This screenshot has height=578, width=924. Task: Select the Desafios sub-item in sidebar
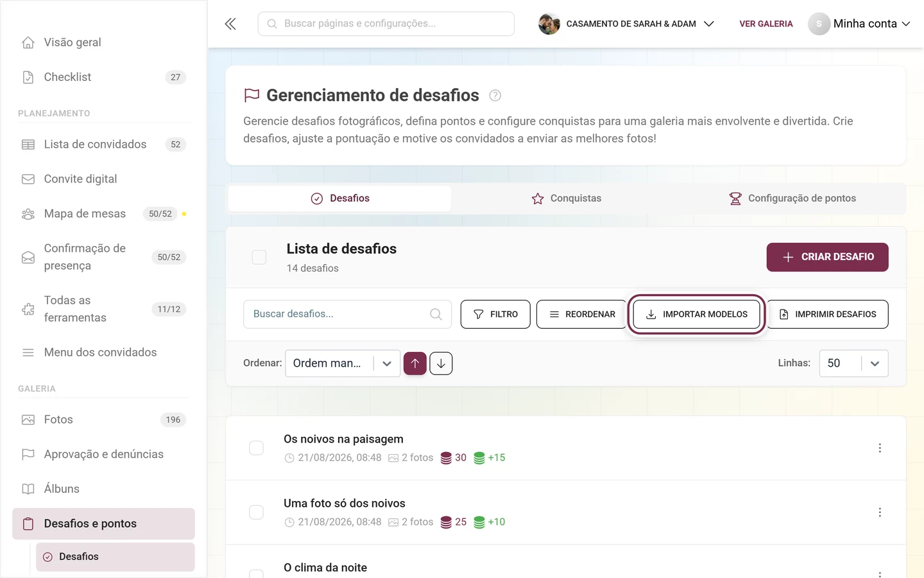click(116, 557)
